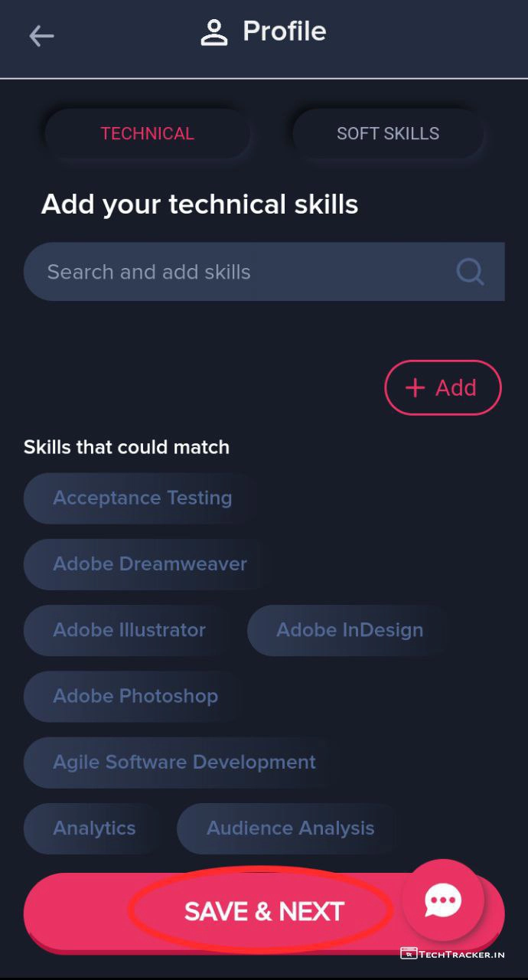
Task: Select the Acceptance Testing skill chip
Action: click(142, 498)
